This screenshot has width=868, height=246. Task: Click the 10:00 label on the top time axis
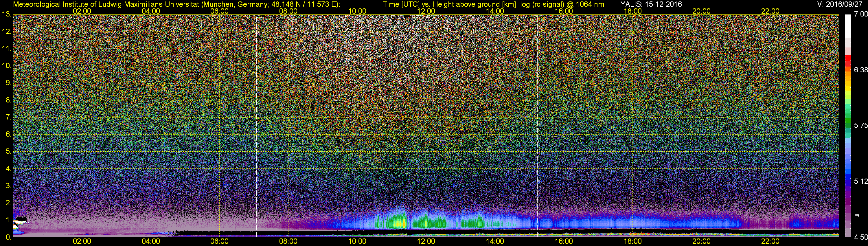357,11
